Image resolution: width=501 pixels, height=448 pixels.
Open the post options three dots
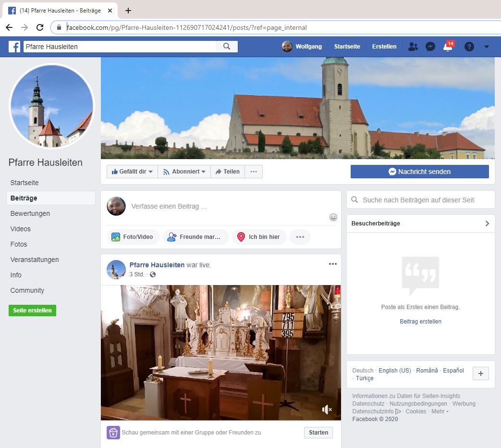coord(332,264)
